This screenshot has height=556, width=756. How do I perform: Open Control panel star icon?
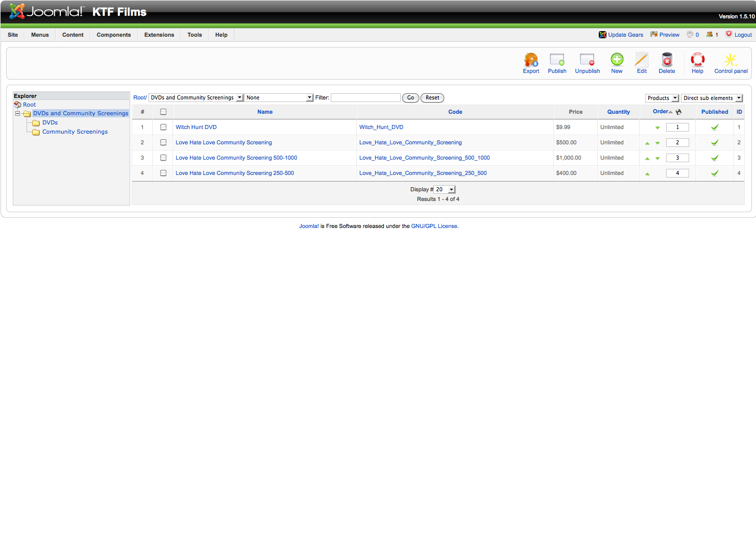(731, 60)
